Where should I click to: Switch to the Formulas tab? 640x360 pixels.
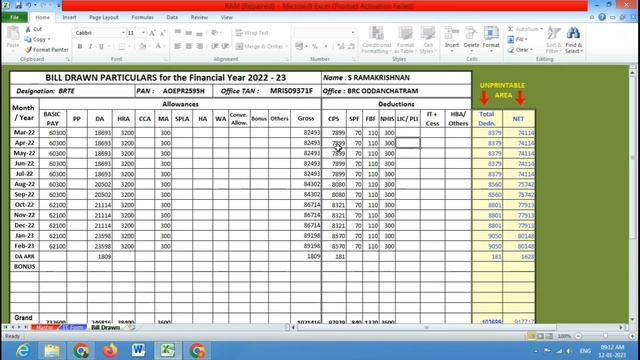[x=142, y=18]
